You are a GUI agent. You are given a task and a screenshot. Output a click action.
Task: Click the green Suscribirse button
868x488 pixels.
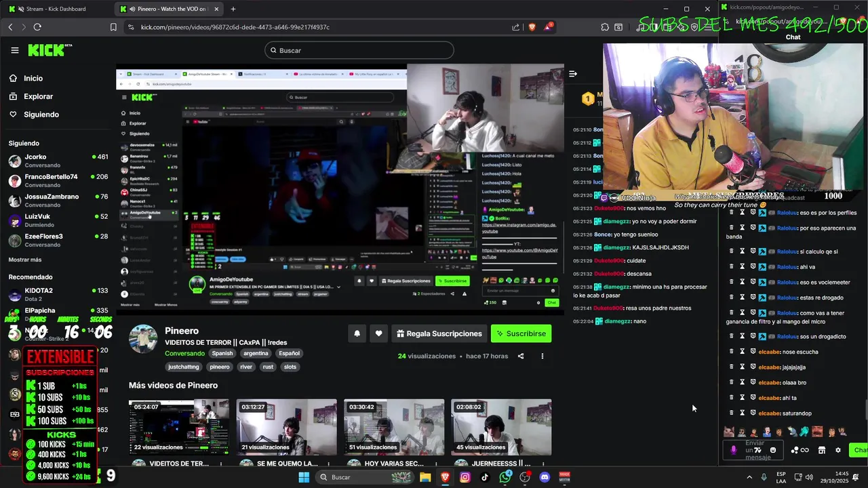pyautogui.click(x=521, y=333)
